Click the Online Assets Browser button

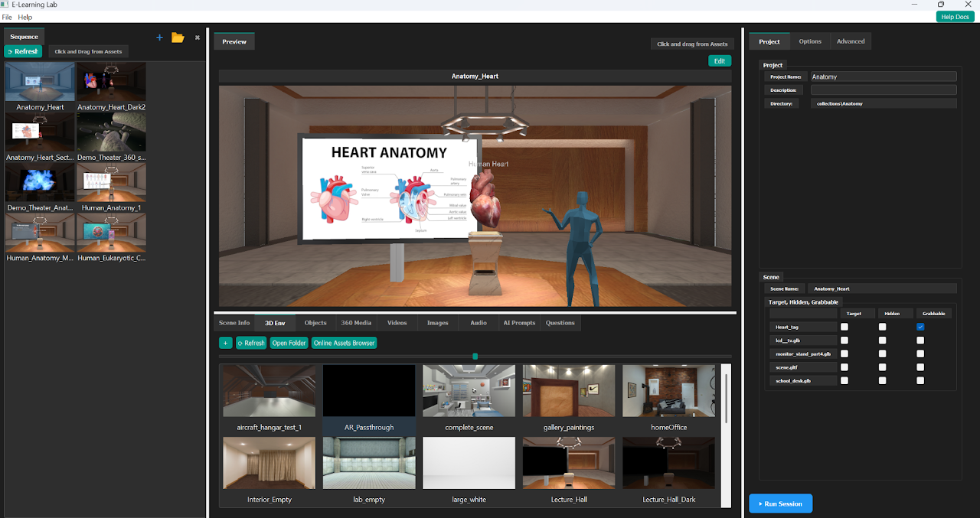[344, 343]
